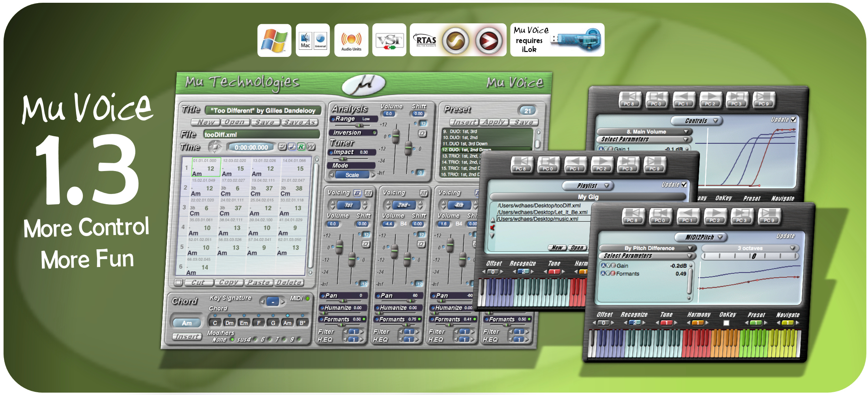Adjust Pan slider in first Voicing panel

point(343,301)
